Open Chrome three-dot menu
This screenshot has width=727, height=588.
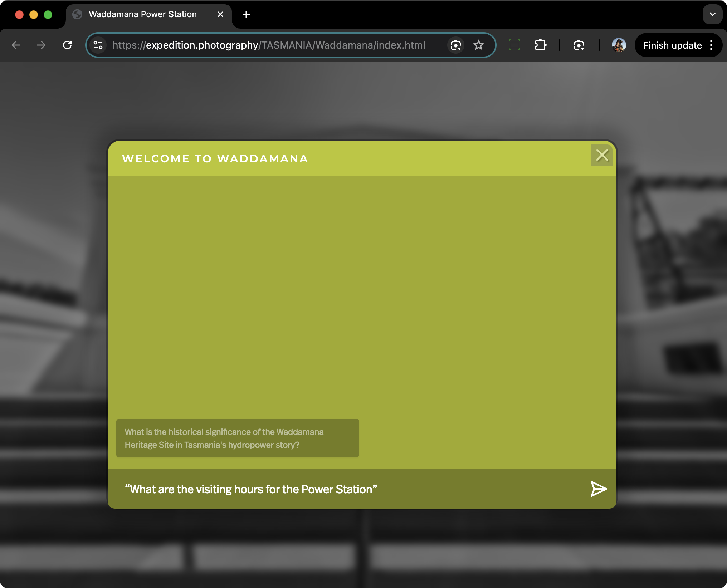711,45
